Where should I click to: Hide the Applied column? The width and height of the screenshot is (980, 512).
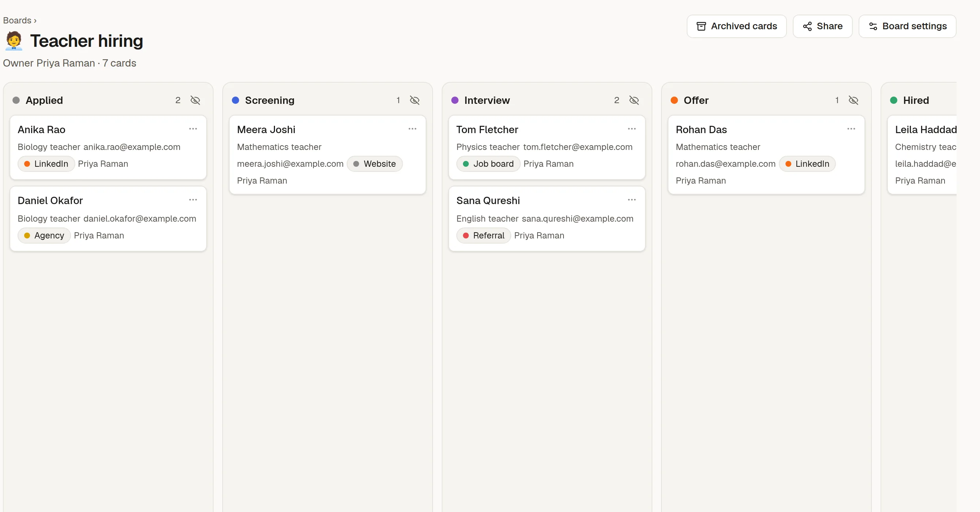pos(195,101)
